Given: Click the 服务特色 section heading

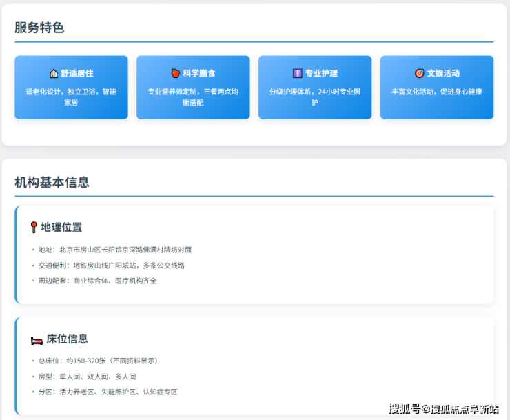Looking at the screenshot, I should point(39,28).
